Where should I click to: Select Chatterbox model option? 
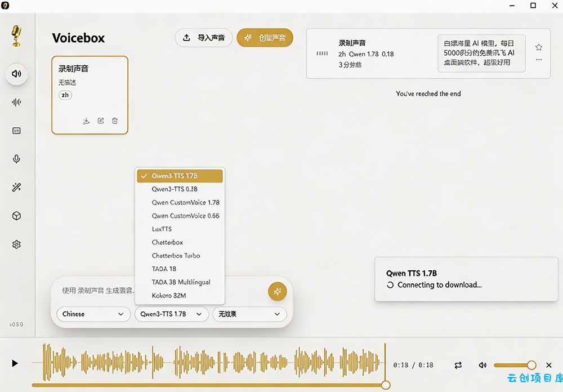tap(180, 243)
